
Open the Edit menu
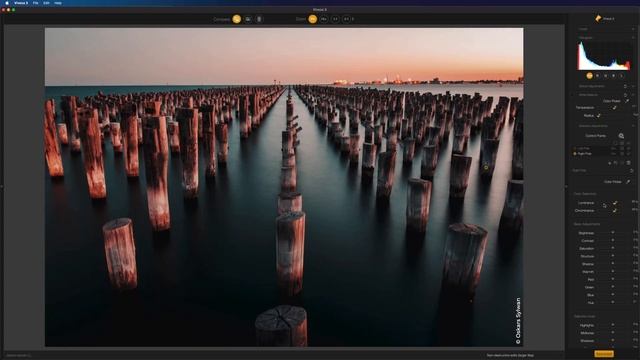[x=47, y=3]
